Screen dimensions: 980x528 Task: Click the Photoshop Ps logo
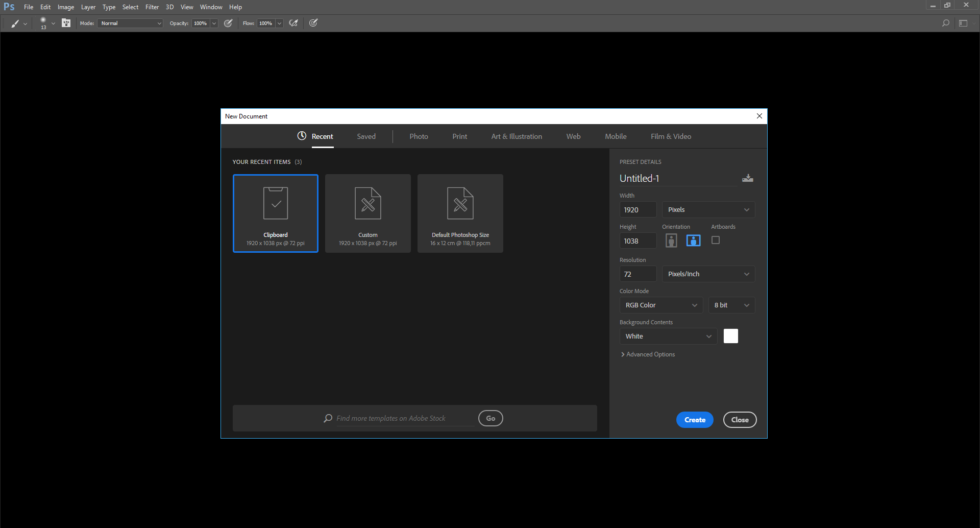(9, 7)
